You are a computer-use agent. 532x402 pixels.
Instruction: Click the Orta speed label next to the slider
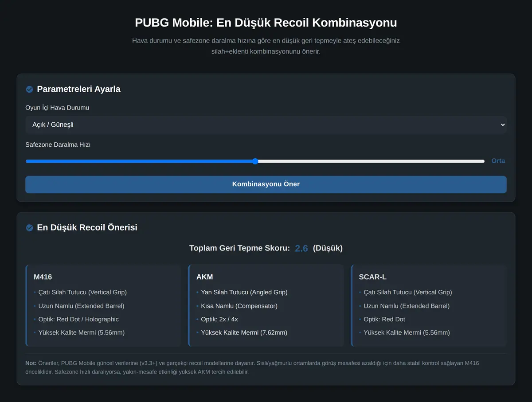point(498,161)
